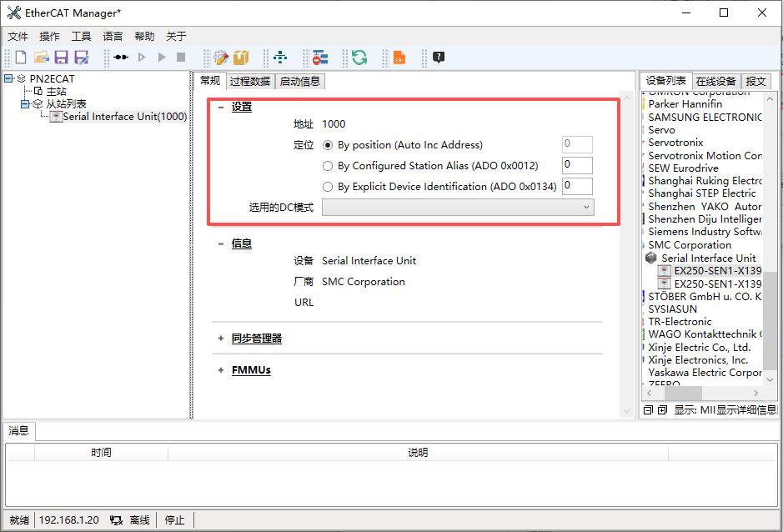Click the 192.168.1.20 status bar entry
Image resolution: width=783 pixels, height=532 pixels.
click(x=69, y=520)
